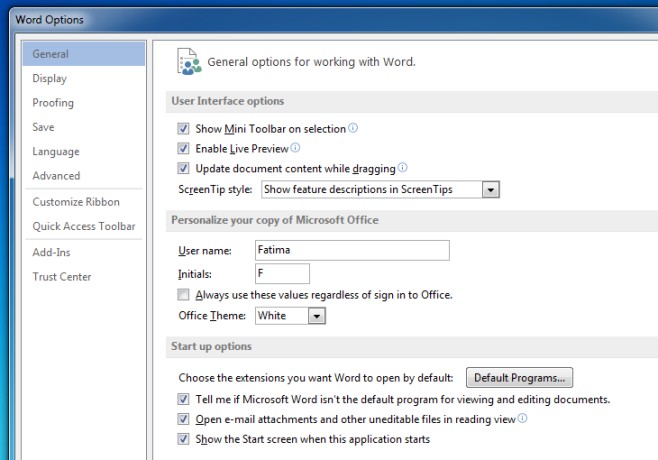This screenshot has width=658, height=460.
Task: Click the Default Programs button
Action: point(520,378)
